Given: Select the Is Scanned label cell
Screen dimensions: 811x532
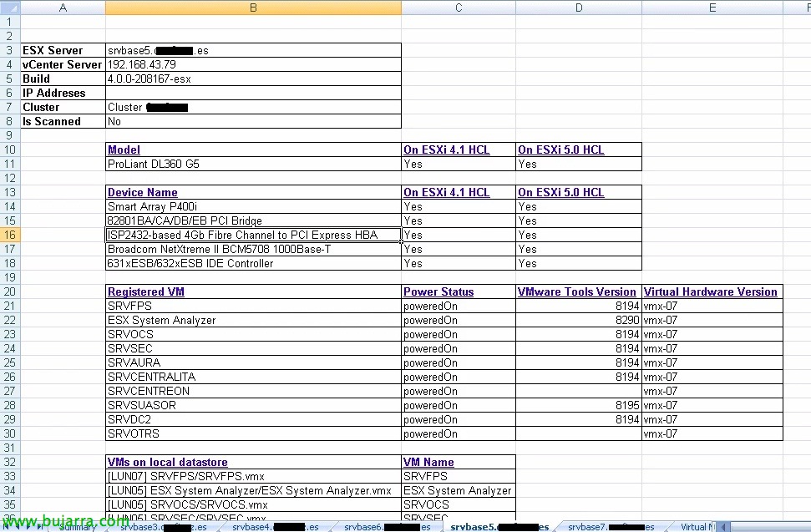Looking at the screenshot, I should click(x=63, y=121).
